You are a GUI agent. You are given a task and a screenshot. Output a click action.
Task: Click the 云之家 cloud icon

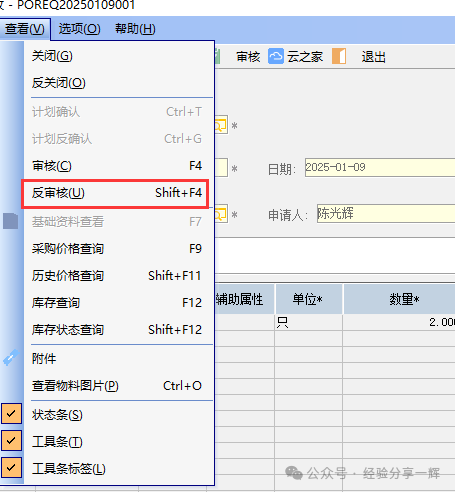276,56
